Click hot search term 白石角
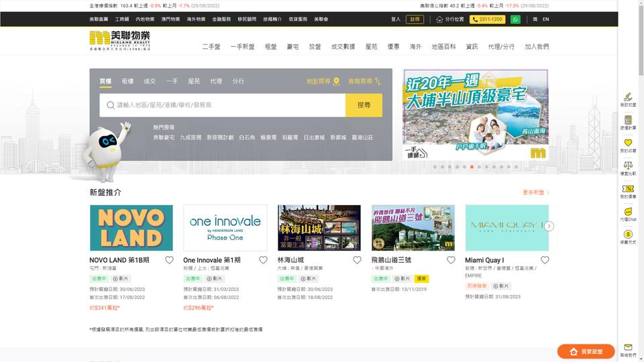 (248, 137)
